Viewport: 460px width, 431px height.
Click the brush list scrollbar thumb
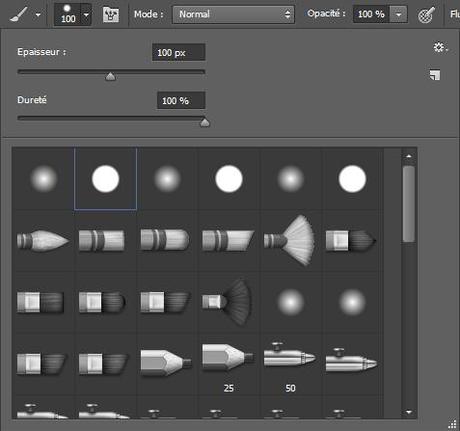point(409,204)
